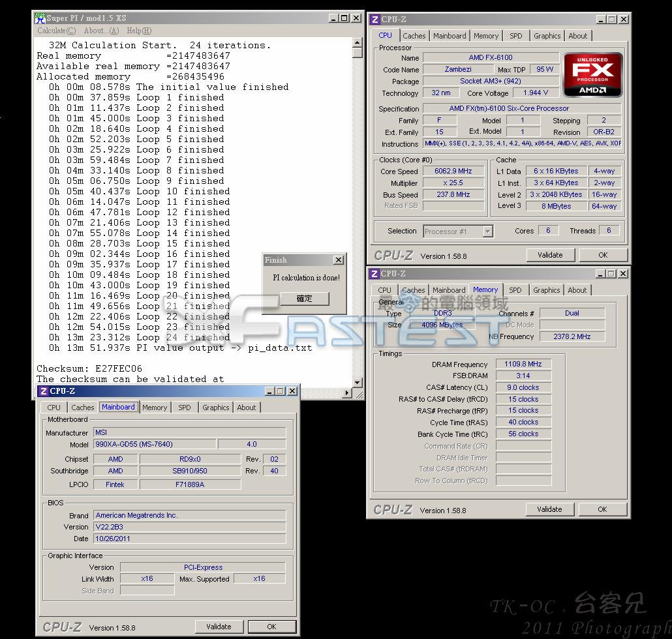The image size is (672, 639).
Task: Click Validate in the Memory CPU-Z window
Action: (549, 509)
